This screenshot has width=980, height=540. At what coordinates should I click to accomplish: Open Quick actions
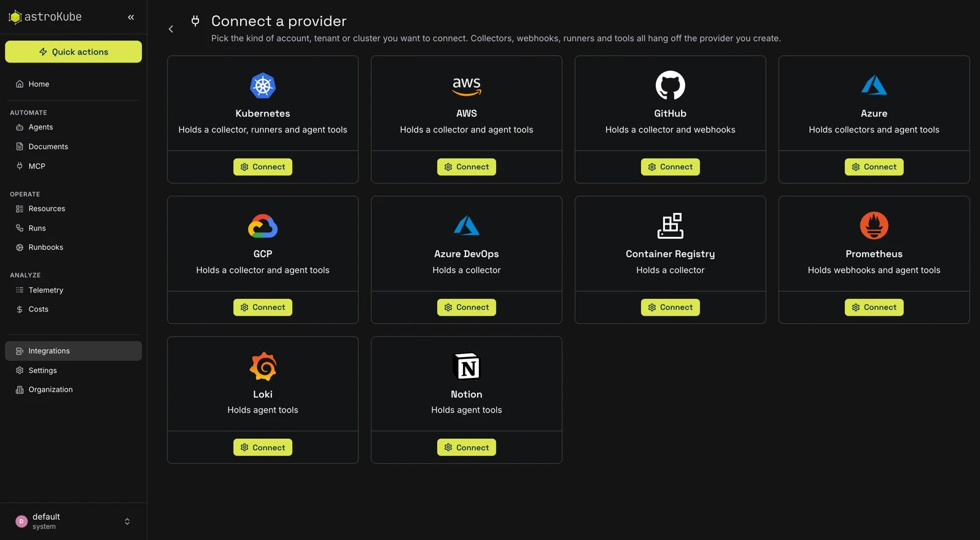73,52
